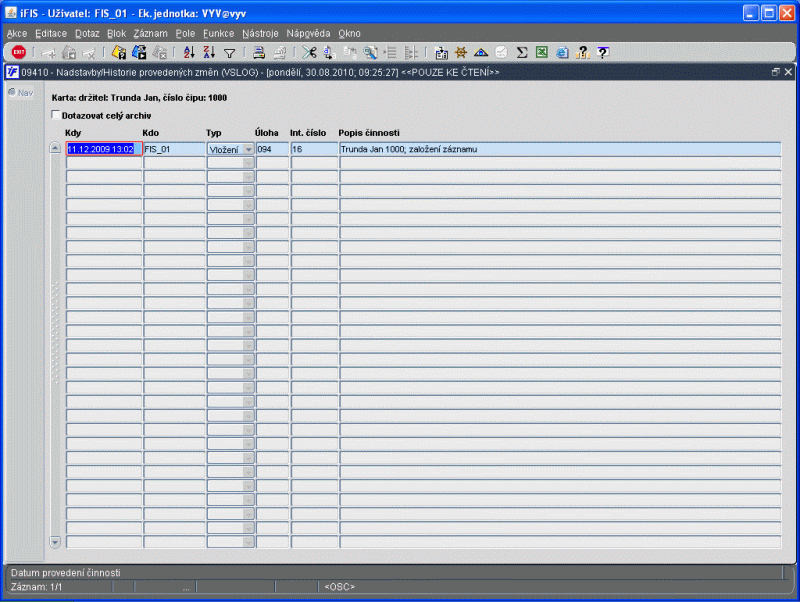This screenshot has width=800, height=602.
Task: Click scroll up arrow of records list
Action: tap(55, 148)
